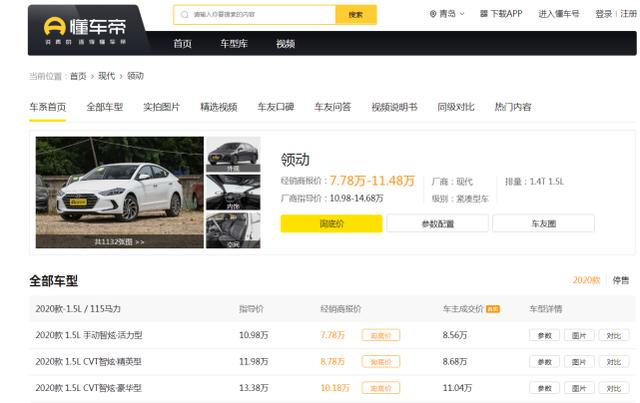Image resolution: width=640 pixels, height=403 pixels.
Task: Click the yellow 询底价 button
Action: (x=331, y=224)
